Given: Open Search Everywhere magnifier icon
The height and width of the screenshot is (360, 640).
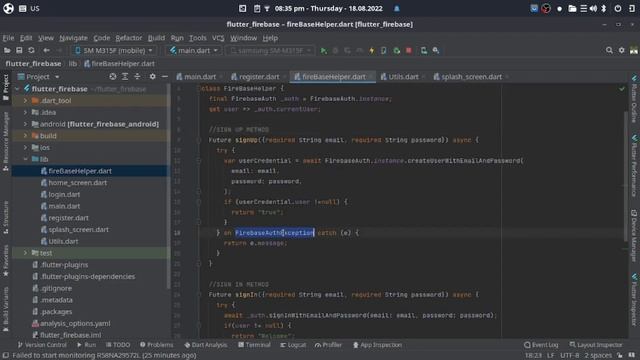Looking at the screenshot, I should point(609,50).
